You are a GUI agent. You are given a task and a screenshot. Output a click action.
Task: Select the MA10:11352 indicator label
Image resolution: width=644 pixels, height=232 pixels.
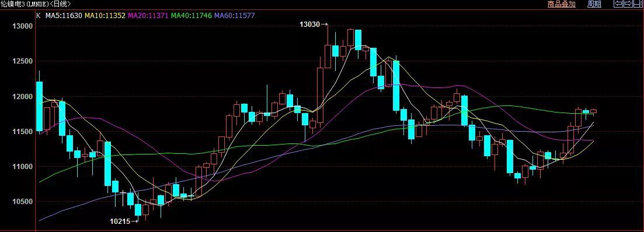click(x=105, y=16)
